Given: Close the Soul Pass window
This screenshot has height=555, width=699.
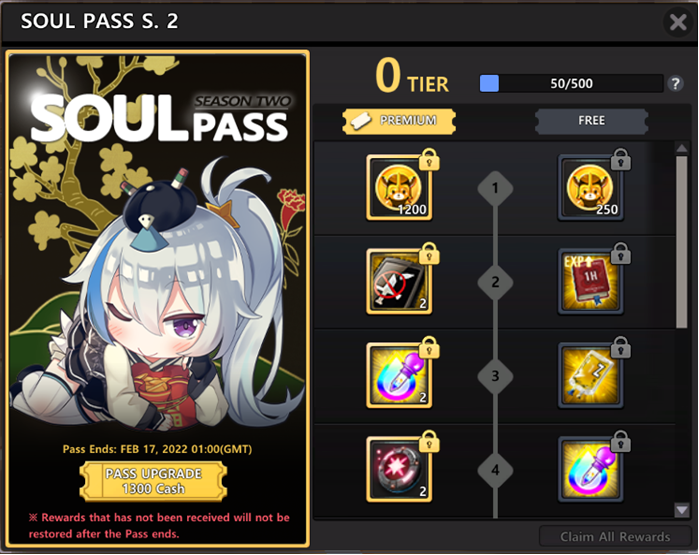Looking at the screenshot, I should click(678, 21).
